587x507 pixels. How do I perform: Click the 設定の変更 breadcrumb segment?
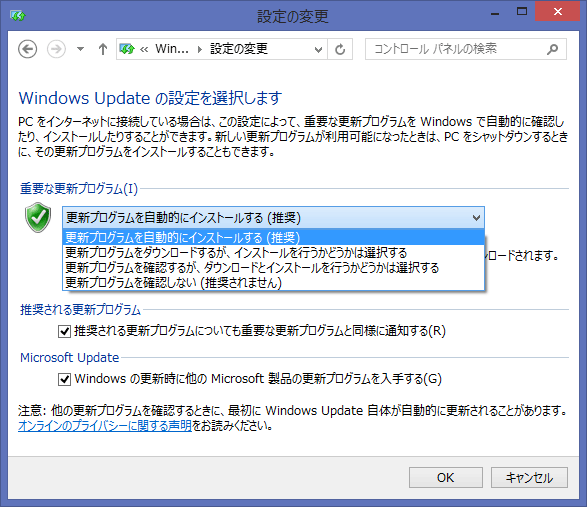coord(239,49)
